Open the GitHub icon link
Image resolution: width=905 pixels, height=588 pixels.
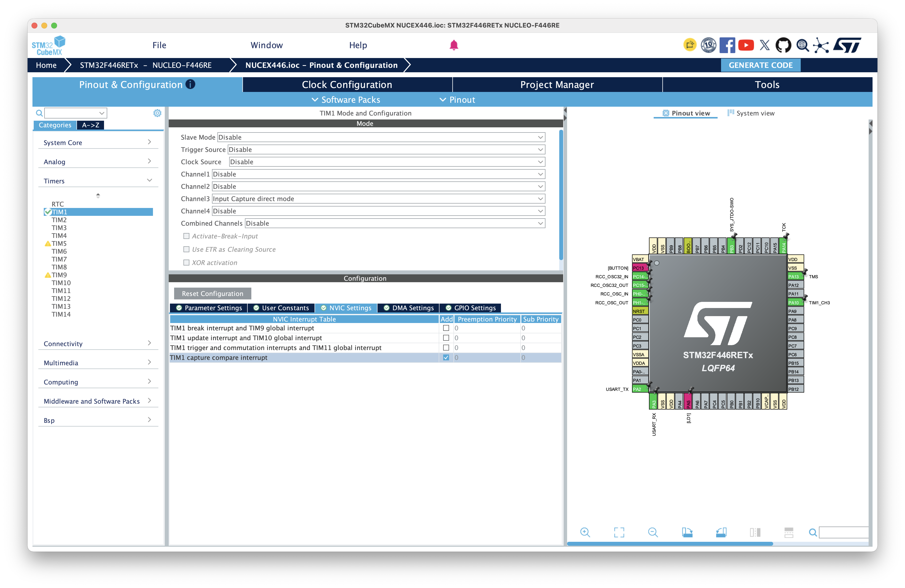pos(783,45)
